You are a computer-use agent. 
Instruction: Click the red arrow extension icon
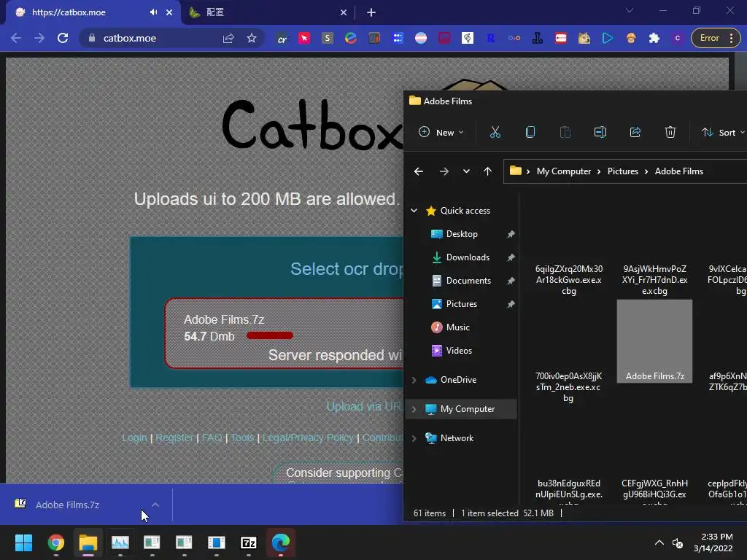pyautogui.click(x=304, y=38)
